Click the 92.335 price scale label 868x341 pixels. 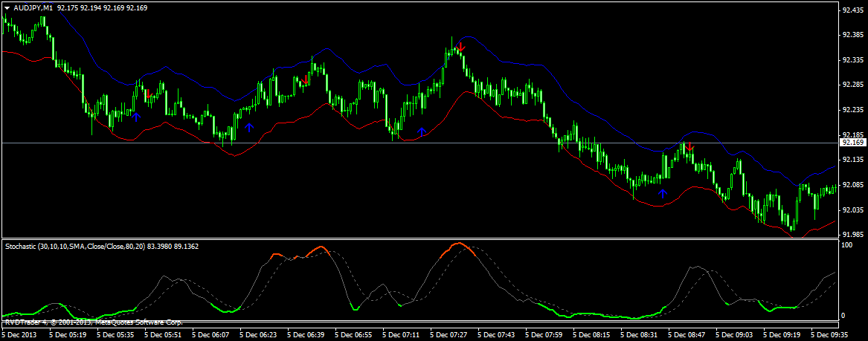[x=852, y=59]
